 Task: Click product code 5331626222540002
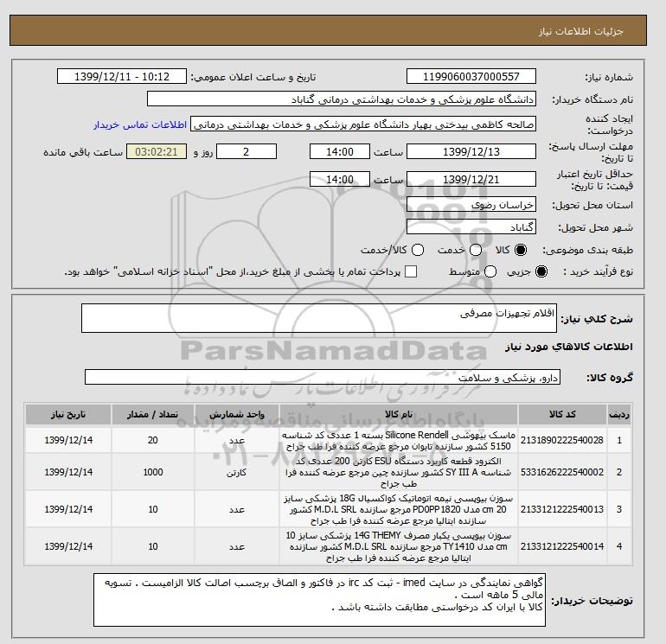562,472
